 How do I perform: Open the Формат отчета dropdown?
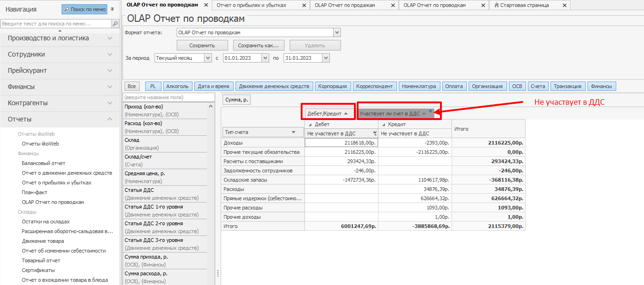(337, 32)
